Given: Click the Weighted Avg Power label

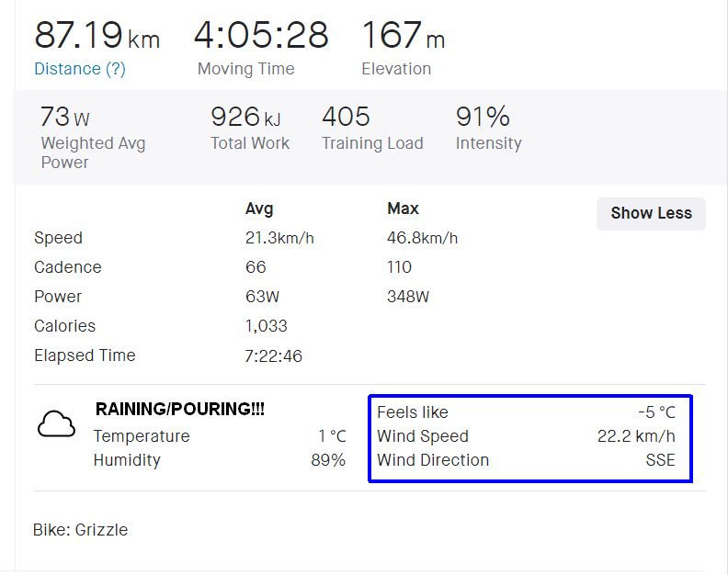Looking at the screenshot, I should (93, 152).
